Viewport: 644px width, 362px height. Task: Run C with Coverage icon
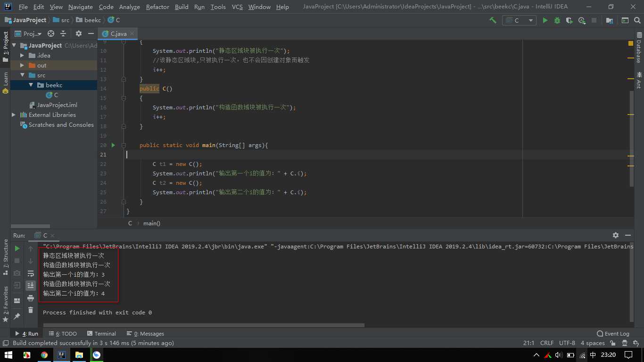(570, 20)
